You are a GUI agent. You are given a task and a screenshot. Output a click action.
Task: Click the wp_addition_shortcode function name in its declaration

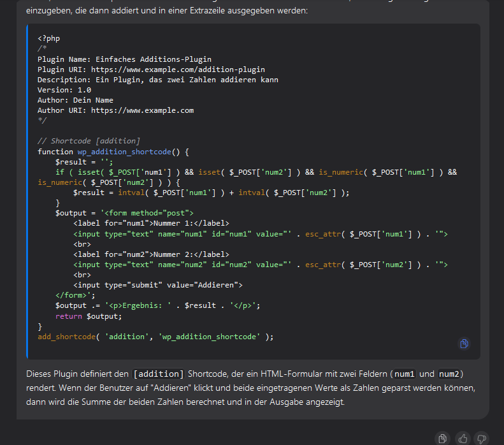tap(126, 152)
